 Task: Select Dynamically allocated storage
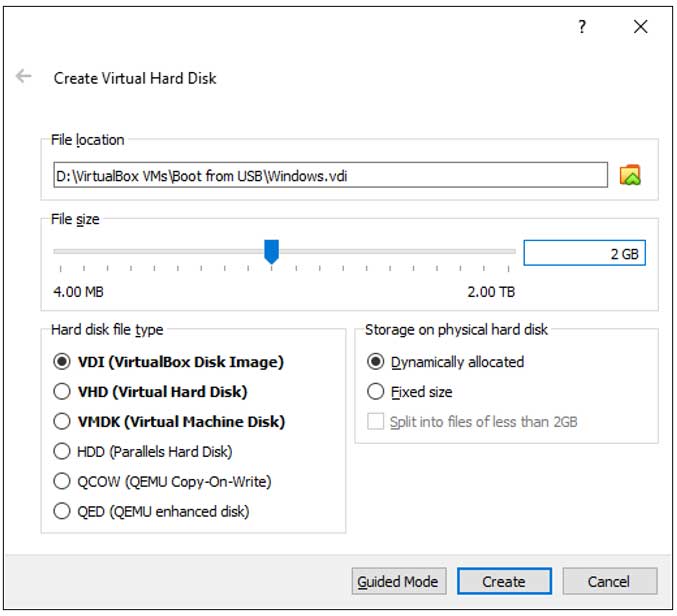(376, 362)
